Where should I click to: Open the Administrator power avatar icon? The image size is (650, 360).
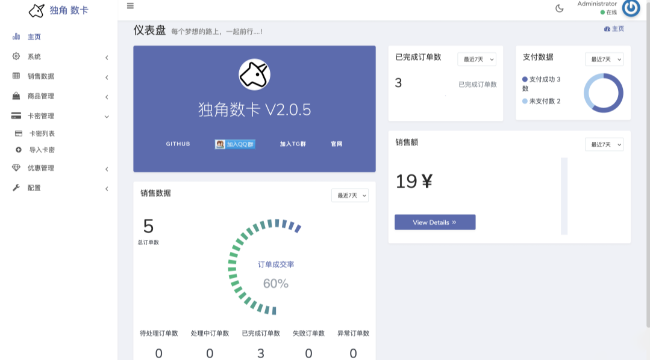(x=631, y=8)
